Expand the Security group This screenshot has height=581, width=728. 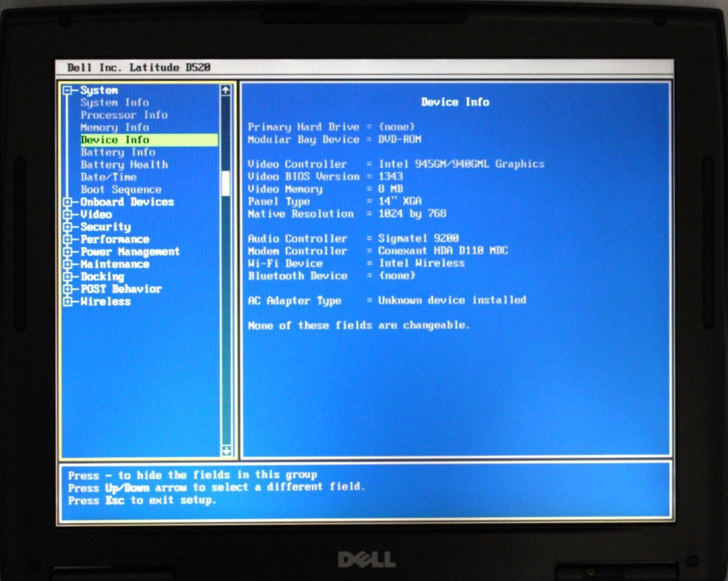click(x=68, y=227)
